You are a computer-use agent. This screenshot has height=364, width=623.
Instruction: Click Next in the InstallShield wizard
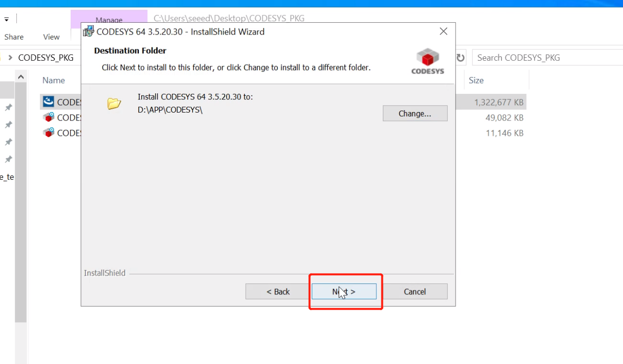coord(344,291)
